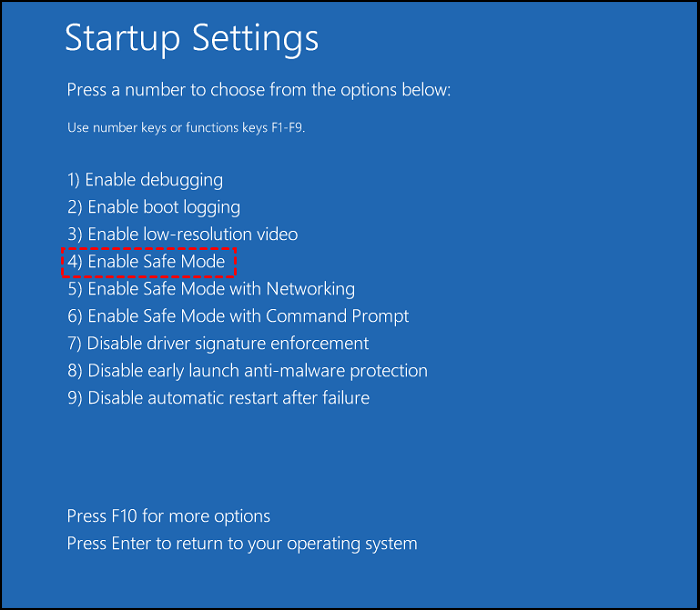This screenshot has width=700, height=610.
Task: Select Enable Safe Mode with Command Prompt
Action: click(238, 316)
